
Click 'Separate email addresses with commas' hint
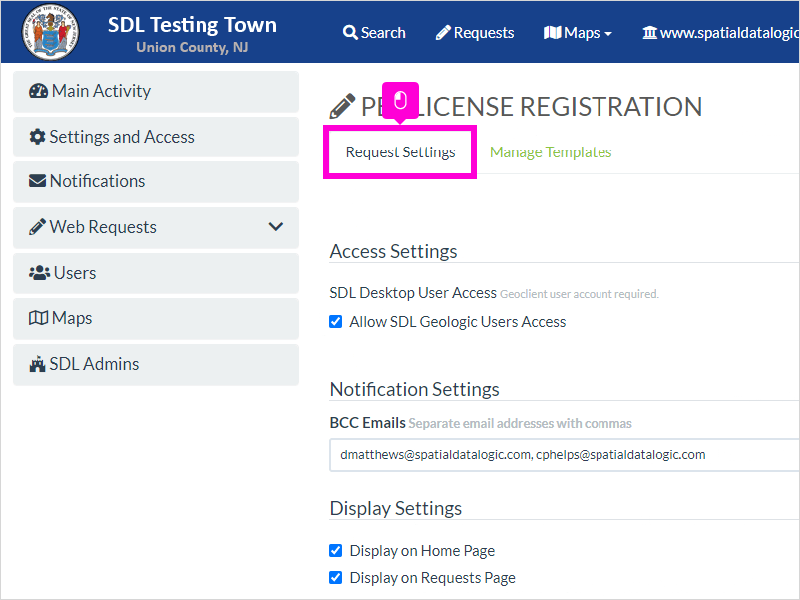click(x=520, y=423)
